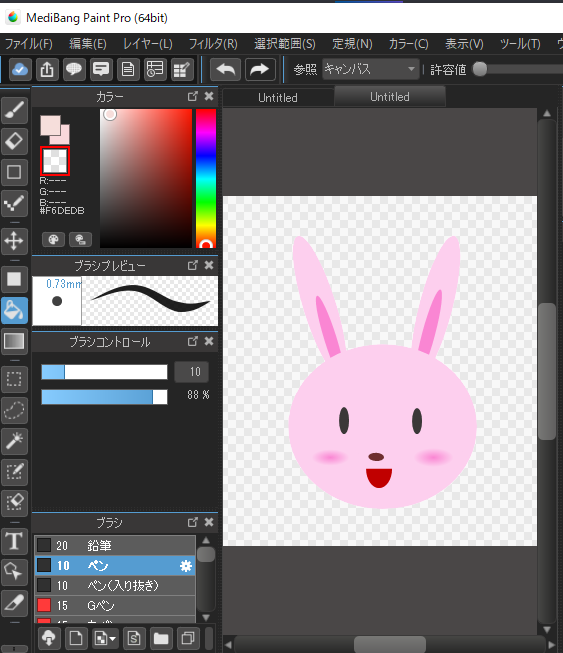Select the Eraser tool
The height and width of the screenshot is (653, 563).
[x=15, y=141]
